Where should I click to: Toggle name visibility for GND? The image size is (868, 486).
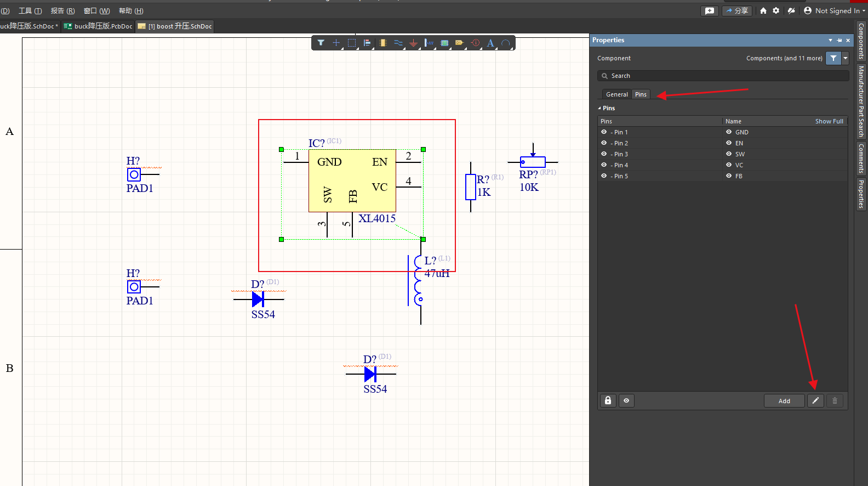(x=729, y=132)
